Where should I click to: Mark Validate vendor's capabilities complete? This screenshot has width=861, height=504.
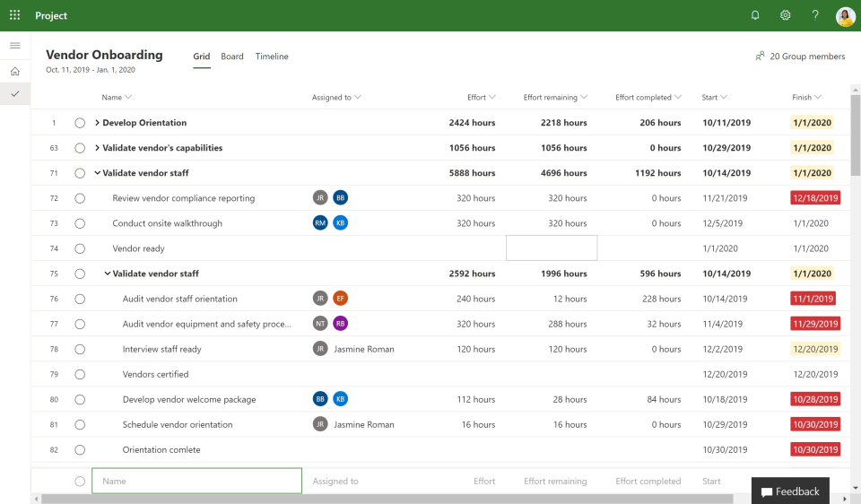click(x=80, y=148)
